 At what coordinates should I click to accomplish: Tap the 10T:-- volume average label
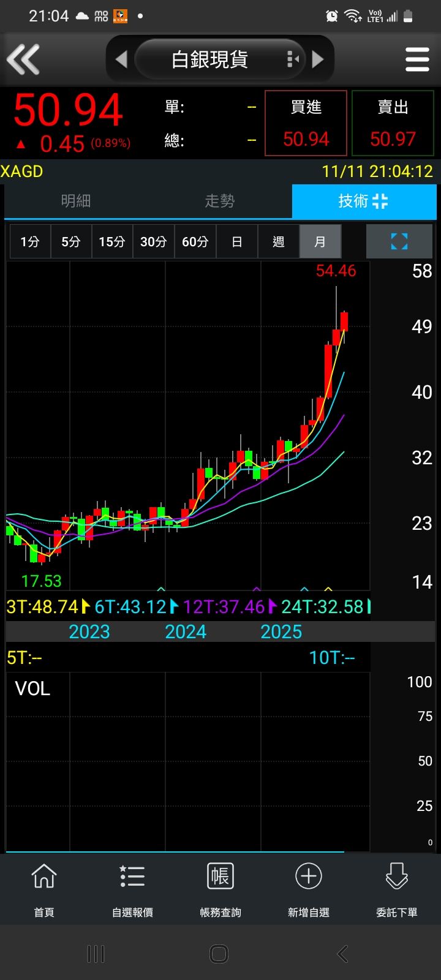click(332, 657)
